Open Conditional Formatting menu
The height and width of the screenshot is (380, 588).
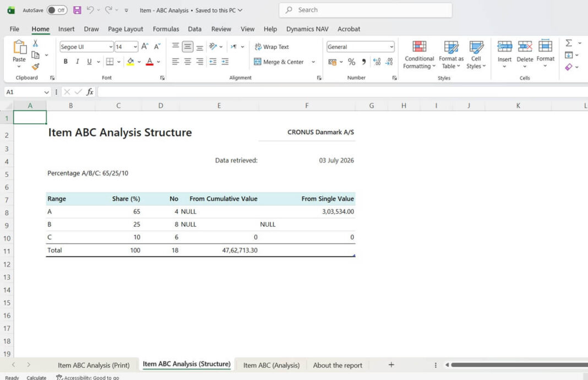coord(419,54)
